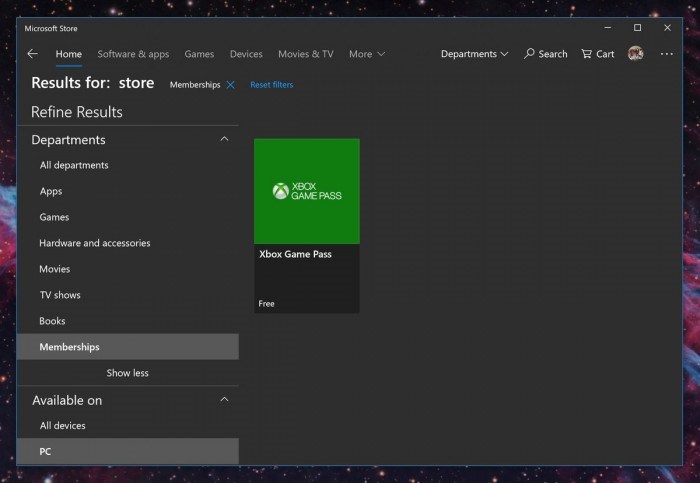Maximize the Microsoft Store window
Viewport: 700px width, 483px height.
(x=638, y=28)
